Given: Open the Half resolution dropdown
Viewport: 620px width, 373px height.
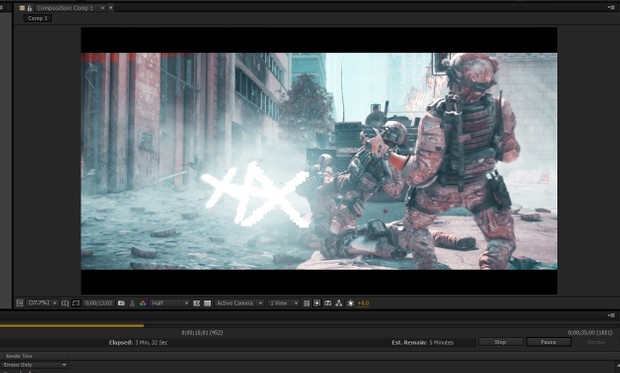Looking at the screenshot, I should pos(170,303).
